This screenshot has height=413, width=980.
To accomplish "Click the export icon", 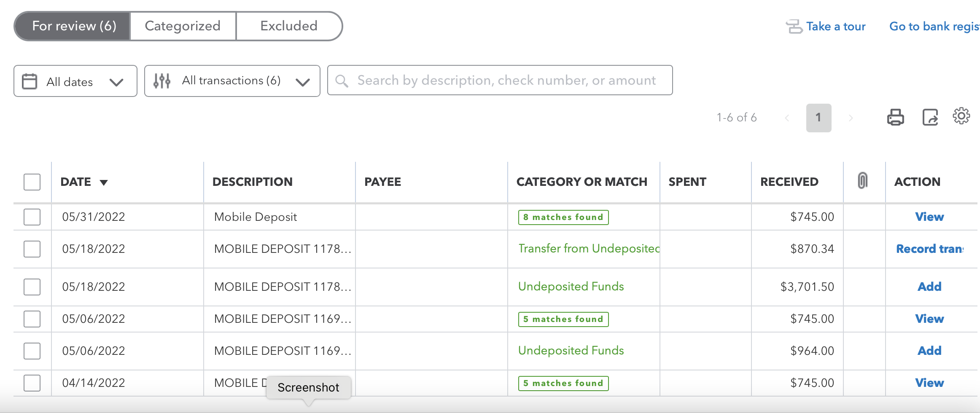I will click(930, 117).
